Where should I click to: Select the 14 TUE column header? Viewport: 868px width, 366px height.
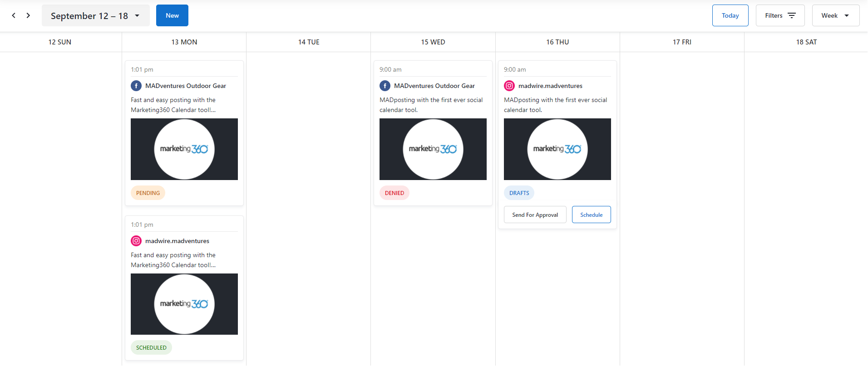(309, 42)
